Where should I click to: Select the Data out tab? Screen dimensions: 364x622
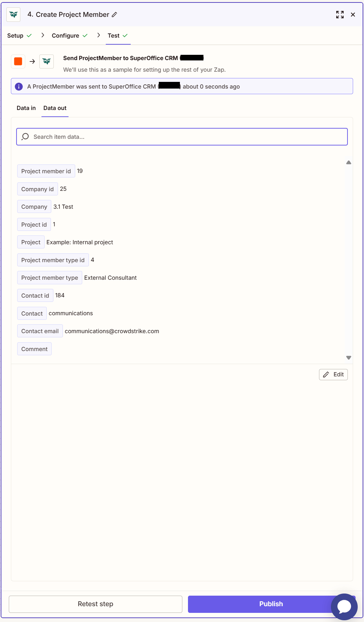[55, 108]
